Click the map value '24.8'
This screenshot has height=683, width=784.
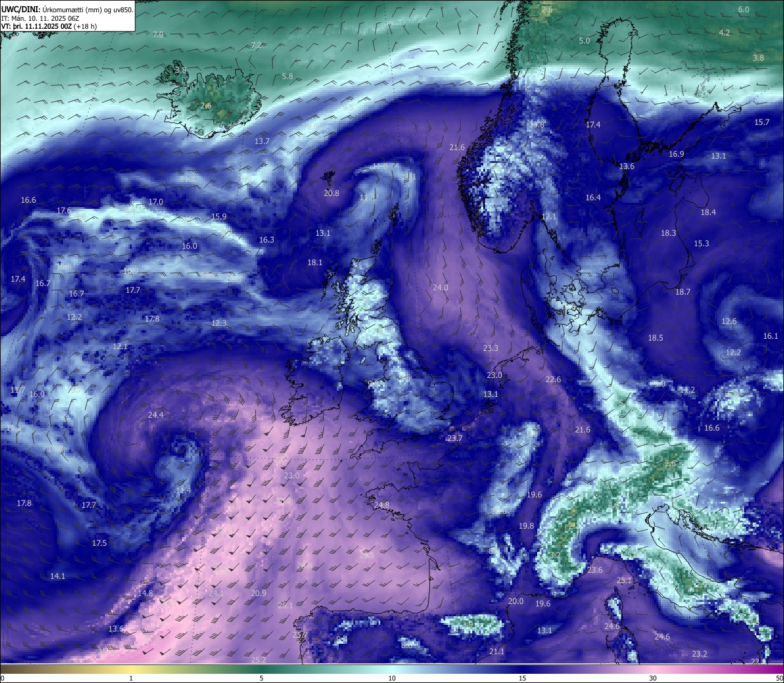tap(382, 505)
